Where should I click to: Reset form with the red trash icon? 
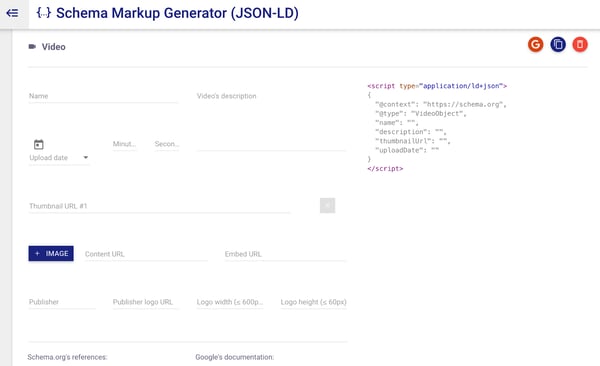click(x=580, y=44)
